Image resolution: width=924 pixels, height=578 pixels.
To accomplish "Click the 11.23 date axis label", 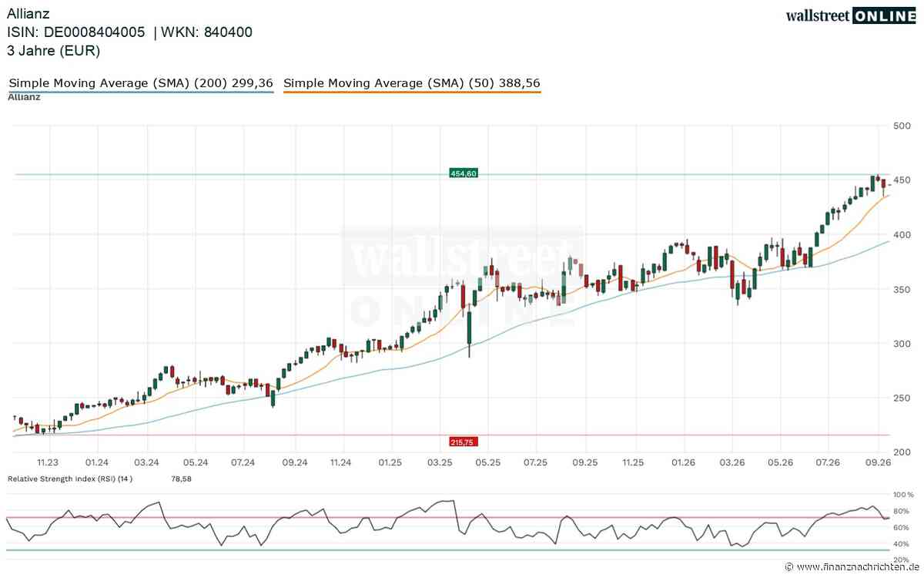I will [48, 462].
